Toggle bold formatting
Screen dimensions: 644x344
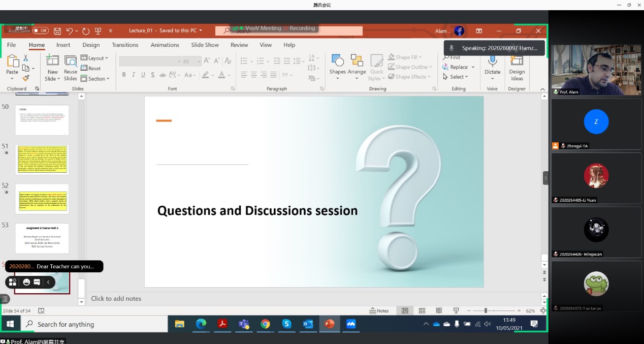(123, 75)
